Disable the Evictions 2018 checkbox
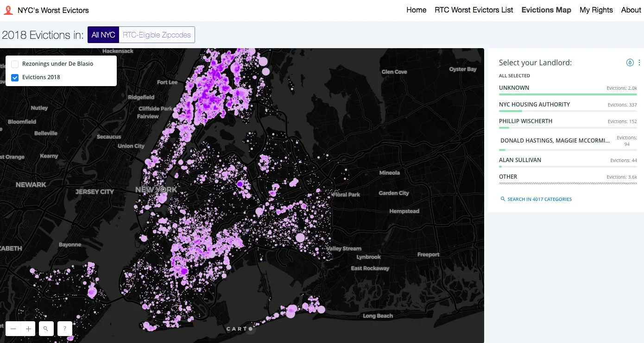 14,77
